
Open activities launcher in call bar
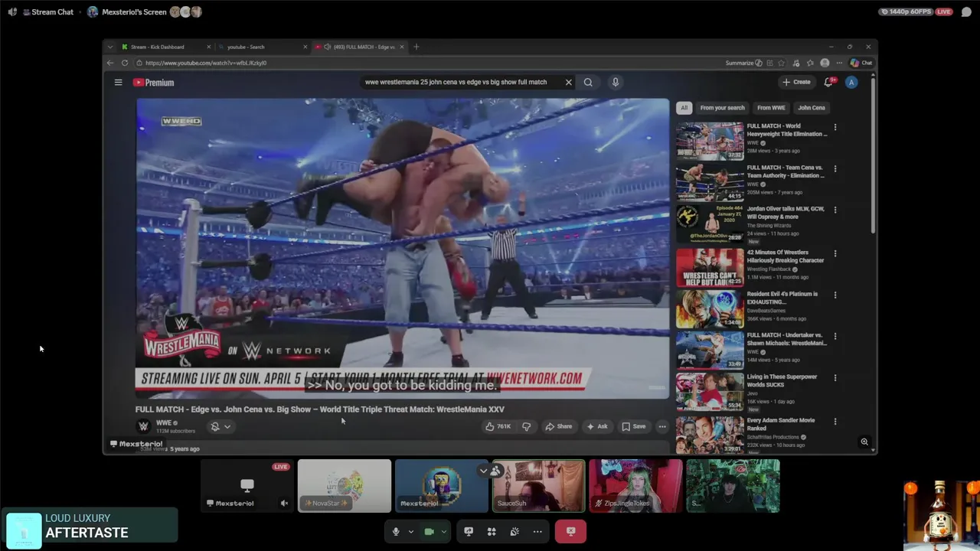pyautogui.click(x=492, y=531)
